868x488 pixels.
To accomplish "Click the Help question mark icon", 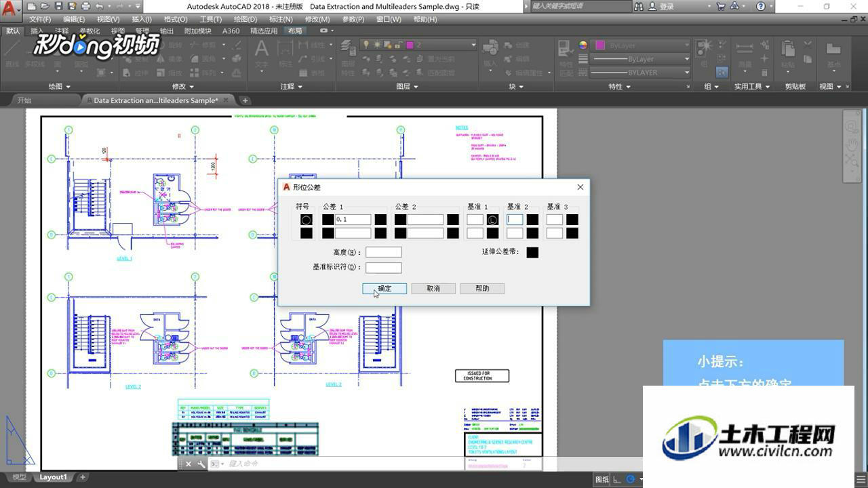I will 761,6.
